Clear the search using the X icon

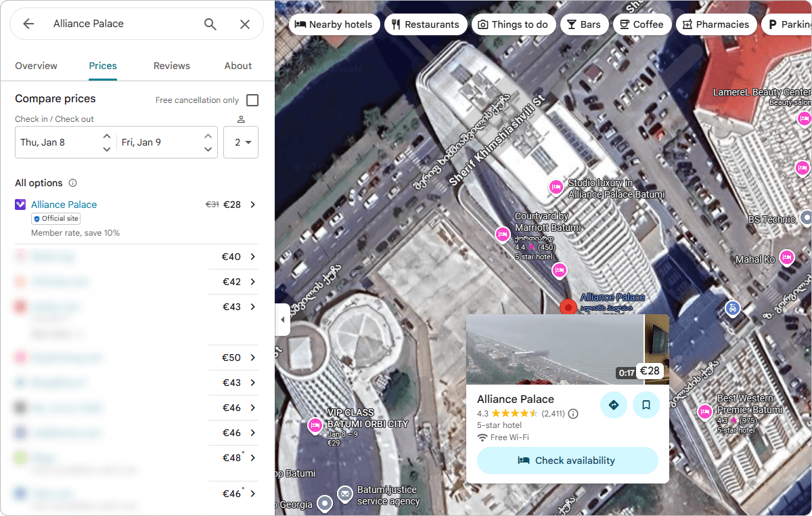(x=245, y=24)
